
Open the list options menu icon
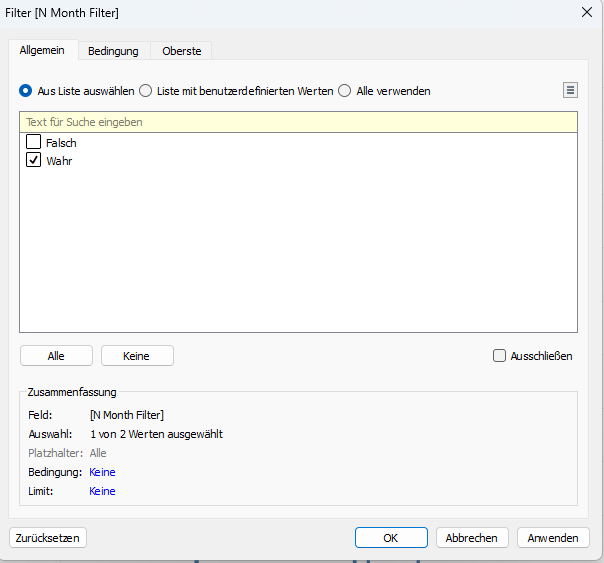(x=570, y=90)
